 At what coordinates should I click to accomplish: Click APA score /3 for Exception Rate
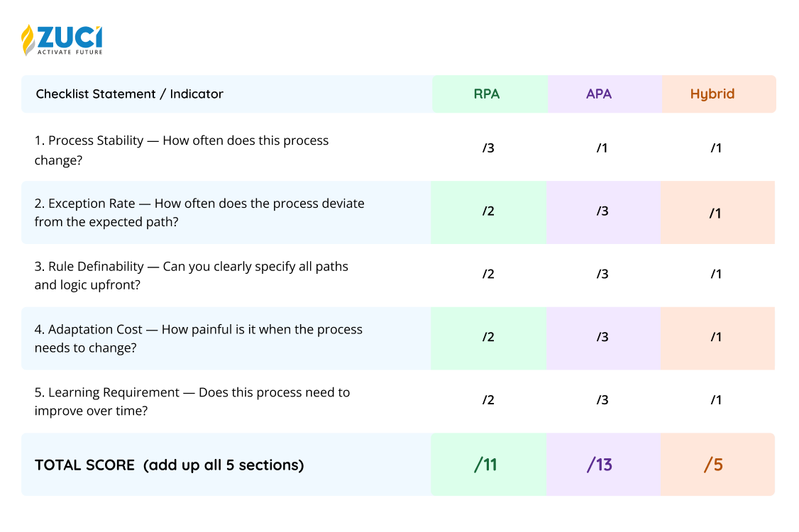(x=602, y=211)
